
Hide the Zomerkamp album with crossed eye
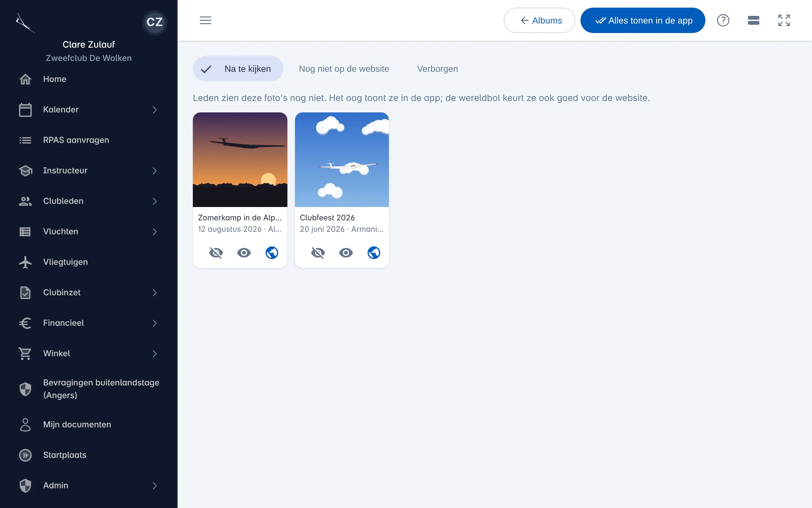(216, 253)
